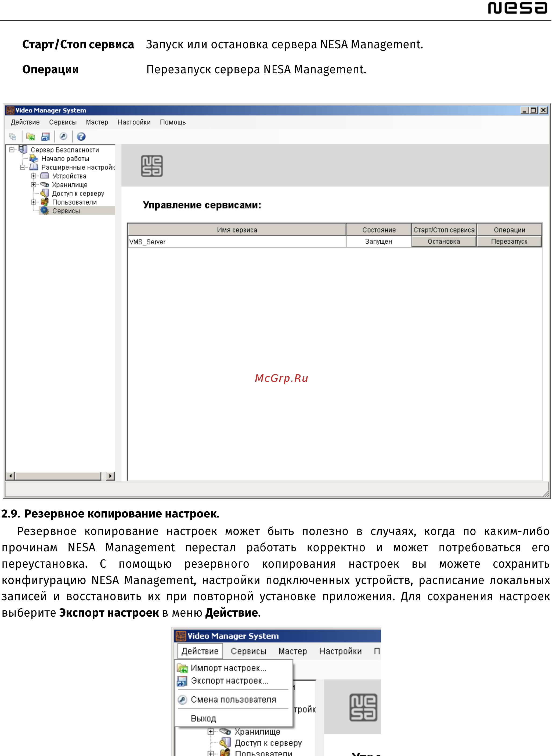This screenshot has height=756, width=560.
Task: Click the tree pane horizontal scrollbar thumb
Action: pos(58,476)
